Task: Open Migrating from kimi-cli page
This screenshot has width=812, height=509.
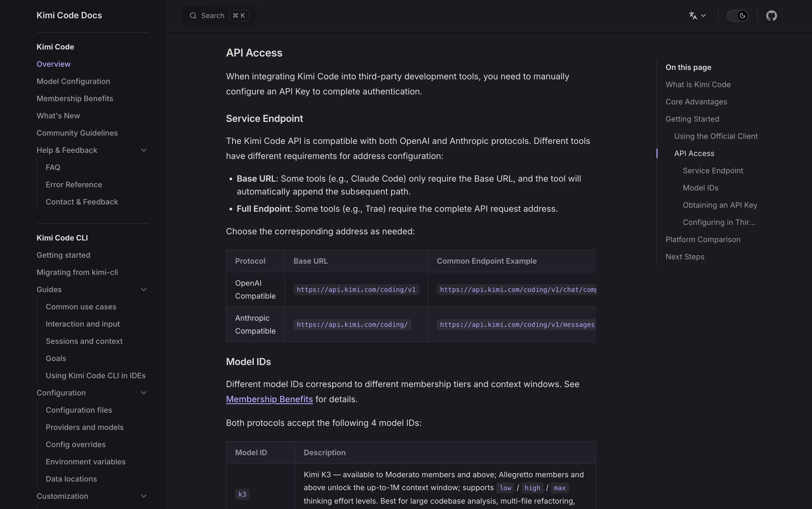Action: pyautogui.click(x=77, y=272)
